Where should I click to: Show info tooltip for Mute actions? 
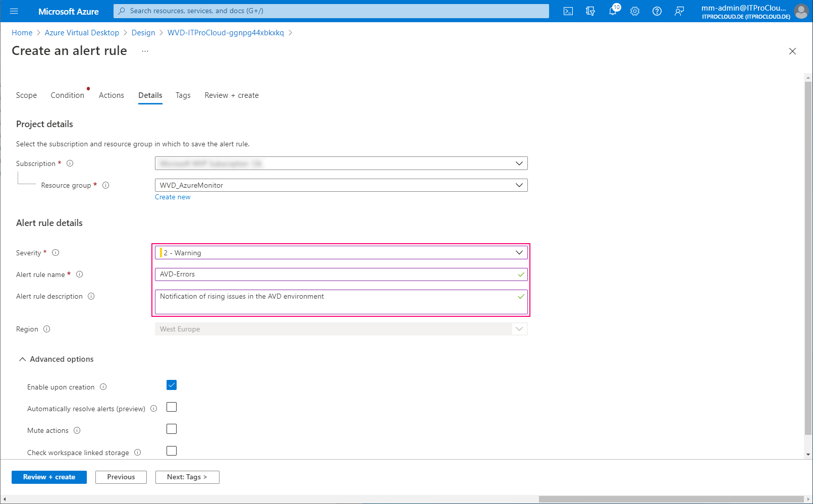[x=77, y=430]
